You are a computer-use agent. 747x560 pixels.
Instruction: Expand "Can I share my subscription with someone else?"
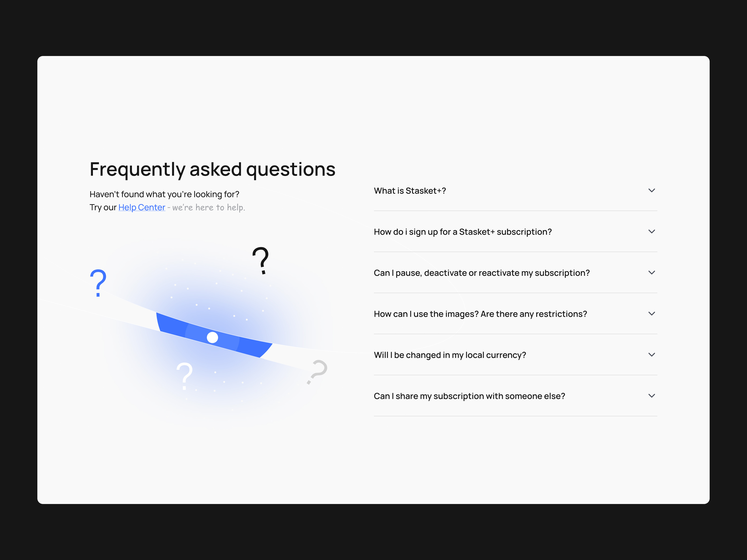point(469,395)
